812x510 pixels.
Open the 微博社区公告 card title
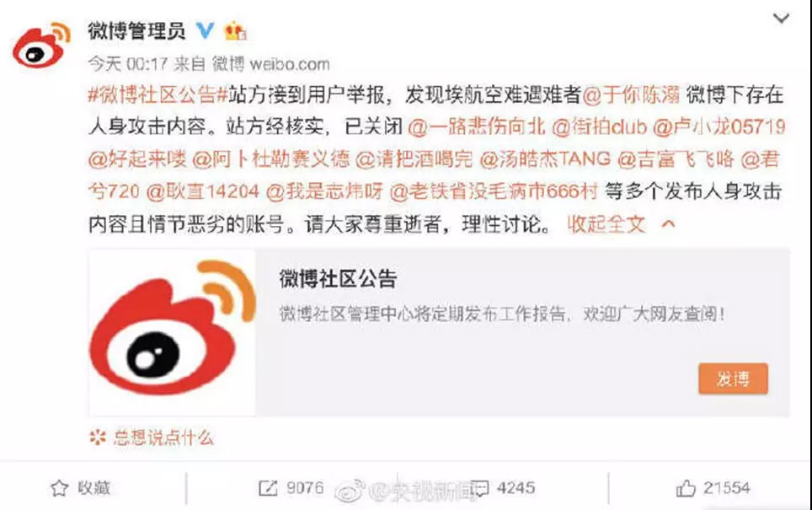coord(338,279)
